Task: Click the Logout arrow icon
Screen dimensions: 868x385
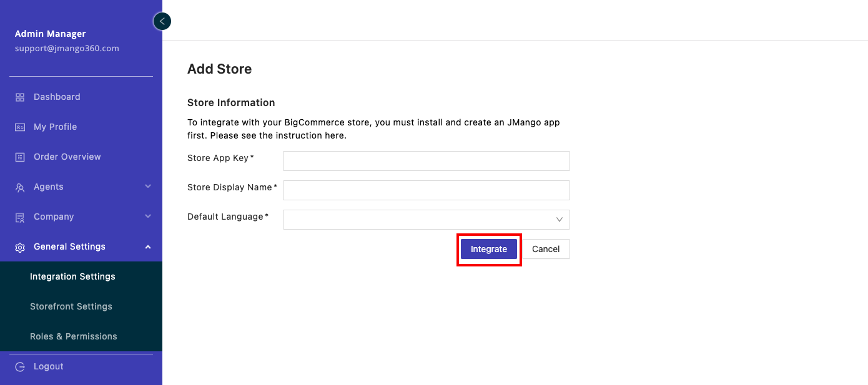Action: point(20,367)
